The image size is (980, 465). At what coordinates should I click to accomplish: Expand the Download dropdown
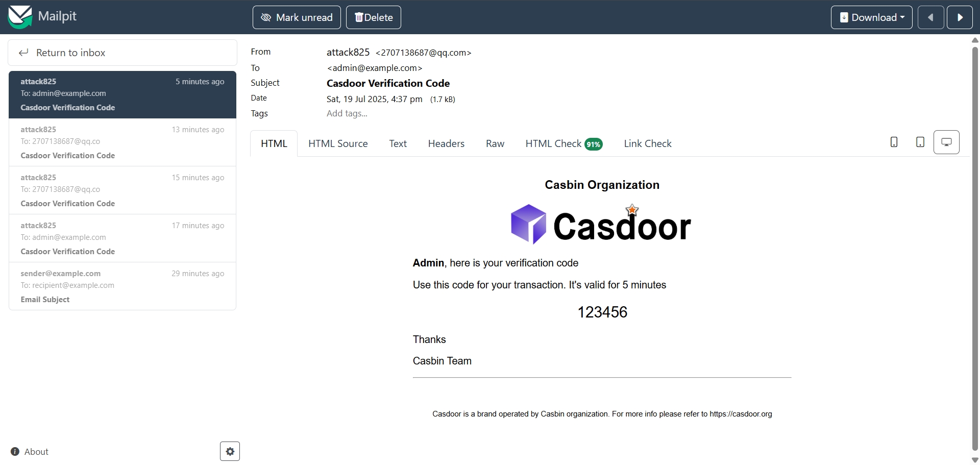[871, 17]
